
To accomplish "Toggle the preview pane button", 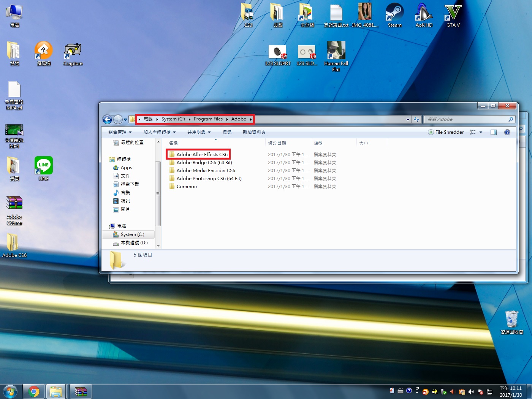I will tap(494, 132).
